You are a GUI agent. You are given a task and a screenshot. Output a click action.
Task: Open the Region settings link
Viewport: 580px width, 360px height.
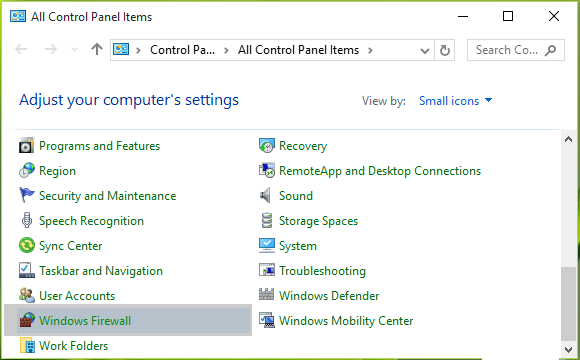click(x=57, y=171)
